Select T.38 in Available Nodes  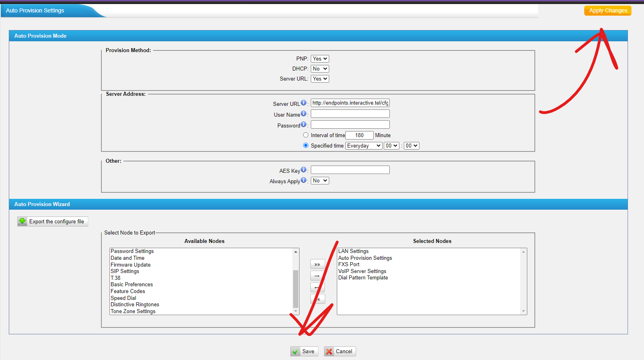[x=115, y=278]
